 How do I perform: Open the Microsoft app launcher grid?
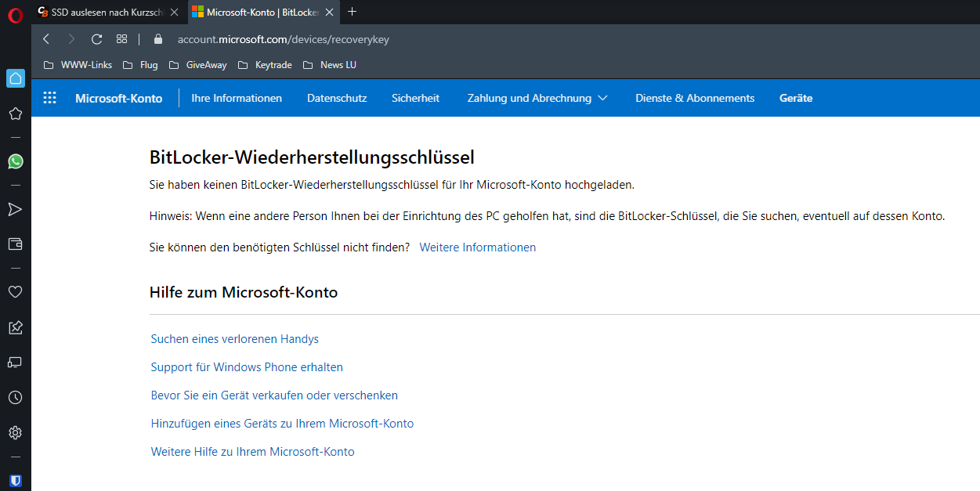coord(50,98)
